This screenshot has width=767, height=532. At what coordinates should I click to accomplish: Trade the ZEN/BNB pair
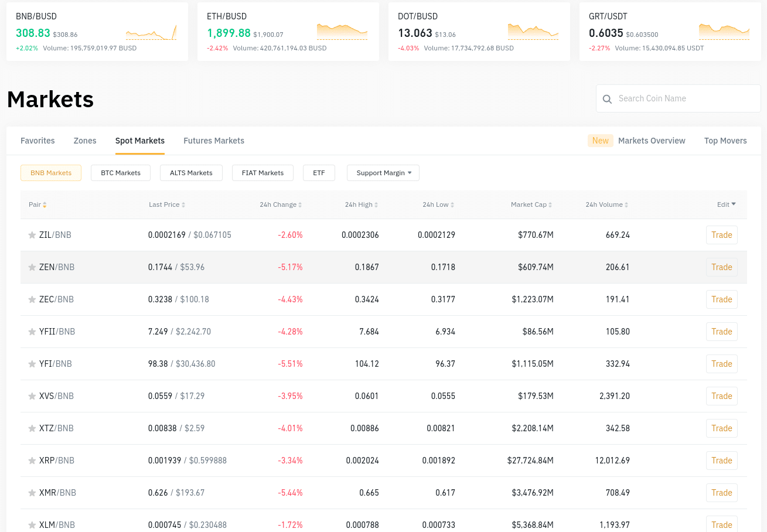(722, 267)
